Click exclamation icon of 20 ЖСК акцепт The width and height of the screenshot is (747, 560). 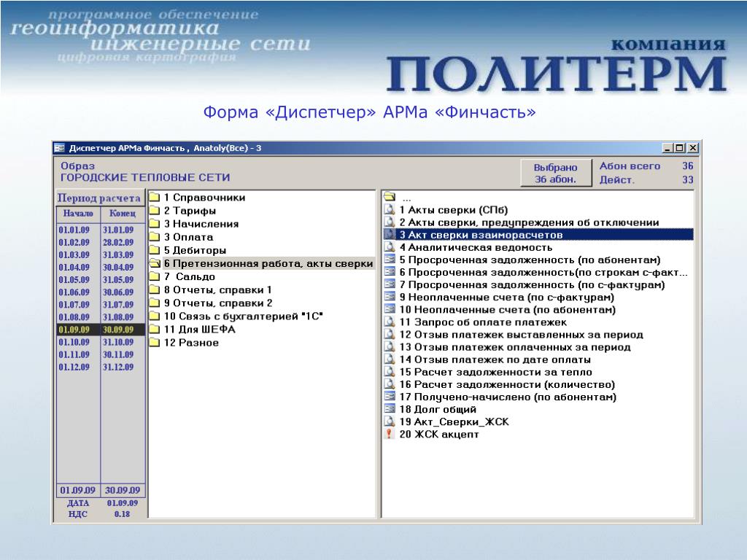coord(390,434)
